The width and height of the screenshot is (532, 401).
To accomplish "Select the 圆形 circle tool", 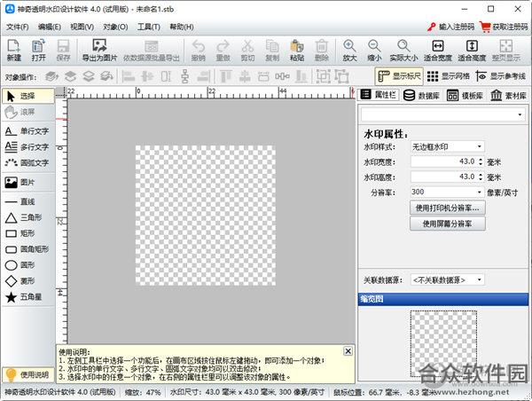I will click(x=28, y=265).
